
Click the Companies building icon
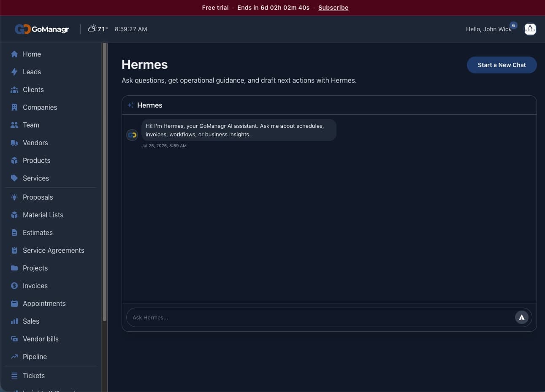(14, 107)
